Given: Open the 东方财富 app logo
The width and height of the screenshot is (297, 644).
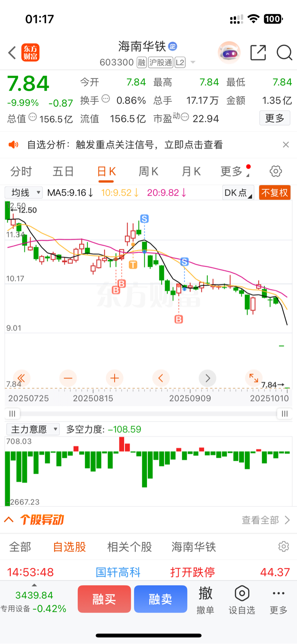Looking at the screenshot, I should (x=31, y=53).
